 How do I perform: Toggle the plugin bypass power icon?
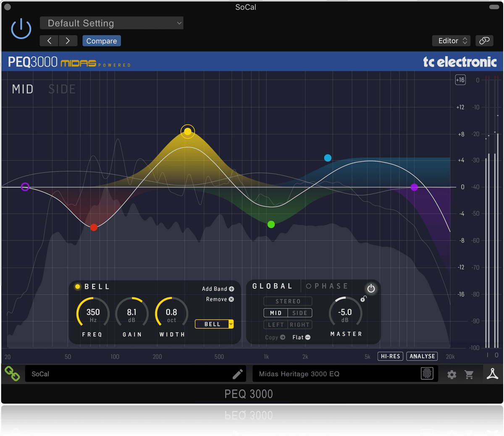21,29
